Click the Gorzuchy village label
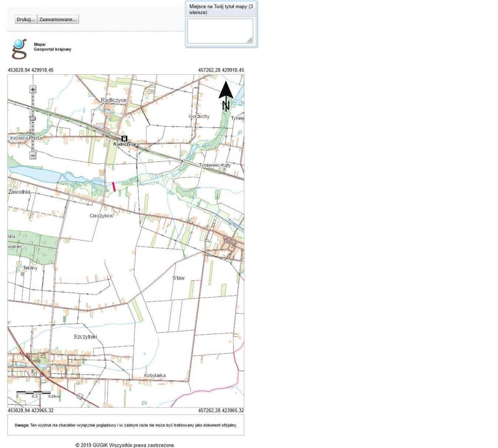The width and height of the screenshot is (498, 448). [199, 116]
